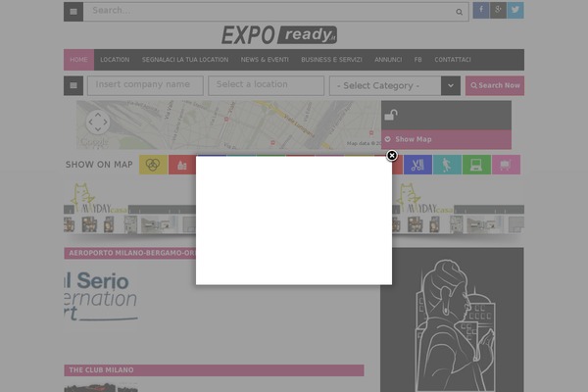Open the AEROPORTO MILANO-BERGAMO heading link
588x392 pixels.
132,253
